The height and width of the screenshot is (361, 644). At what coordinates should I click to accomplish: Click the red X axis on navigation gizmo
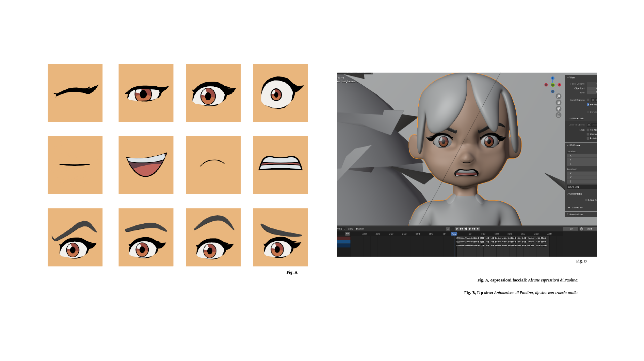pyautogui.click(x=559, y=85)
